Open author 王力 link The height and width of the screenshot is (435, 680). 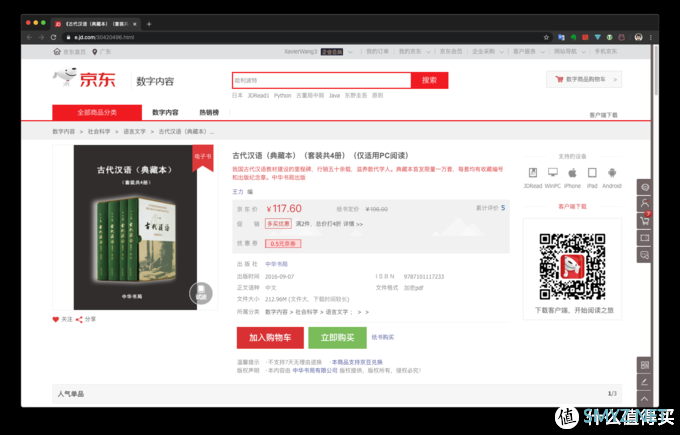(238, 192)
